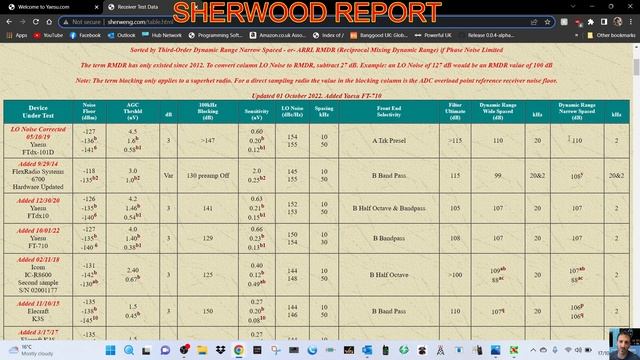Screen dimensions: 640x360
Task: Open Dropbox from the taskbar
Action: pyautogui.click(x=220, y=350)
